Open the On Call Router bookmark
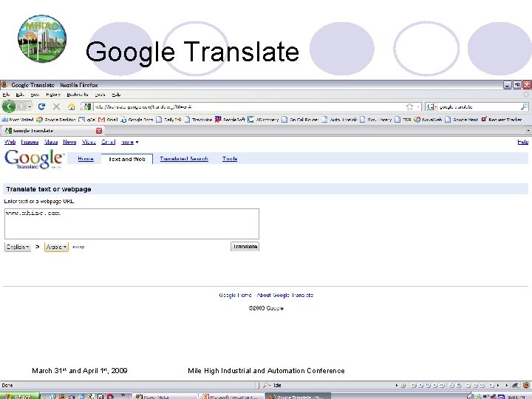 tap(300, 120)
